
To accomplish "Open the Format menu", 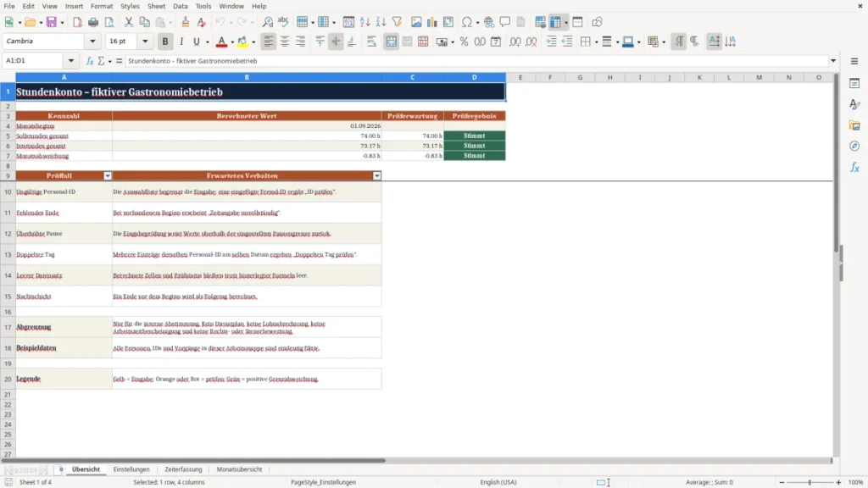I will click(102, 6).
